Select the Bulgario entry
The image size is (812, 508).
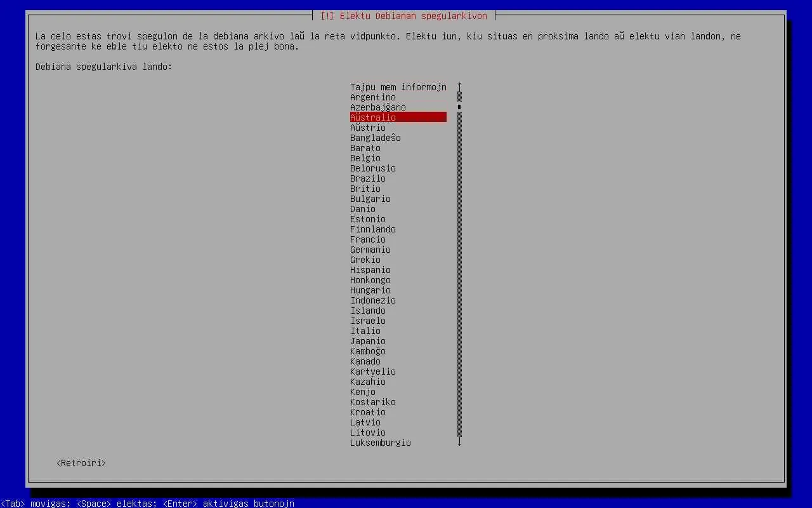tap(370, 199)
